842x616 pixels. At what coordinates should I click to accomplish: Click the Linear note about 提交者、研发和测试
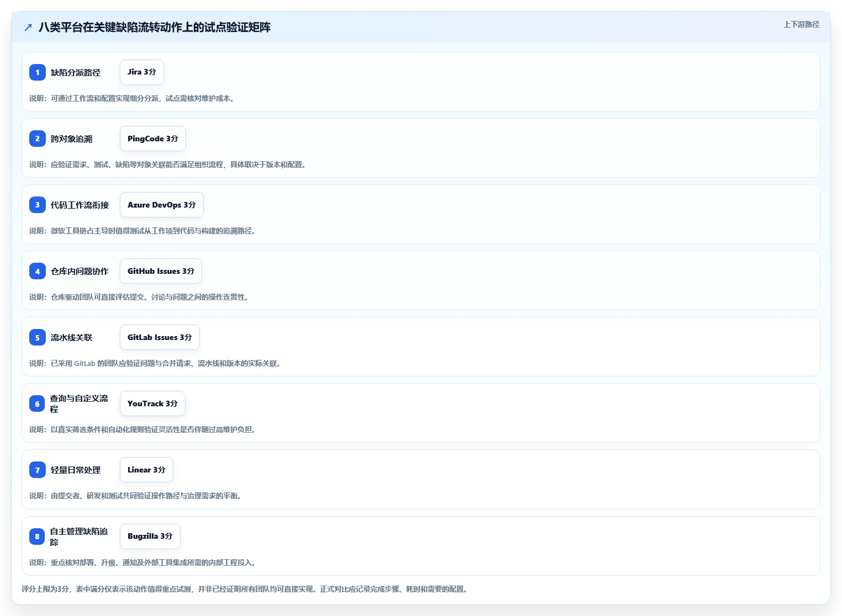pyautogui.click(x=136, y=496)
